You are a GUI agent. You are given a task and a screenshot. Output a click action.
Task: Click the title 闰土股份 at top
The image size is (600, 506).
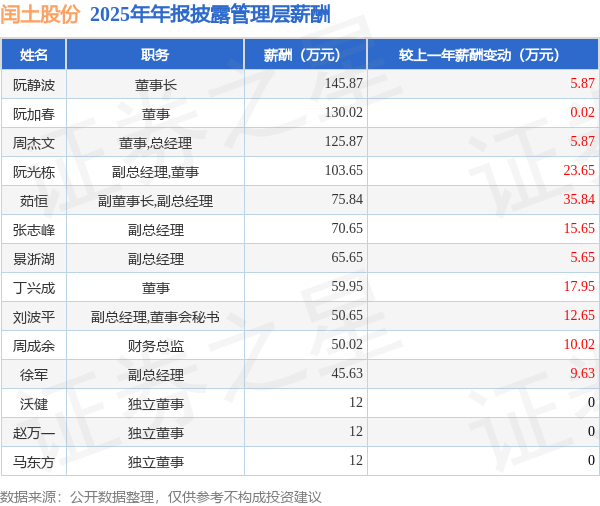40,15
